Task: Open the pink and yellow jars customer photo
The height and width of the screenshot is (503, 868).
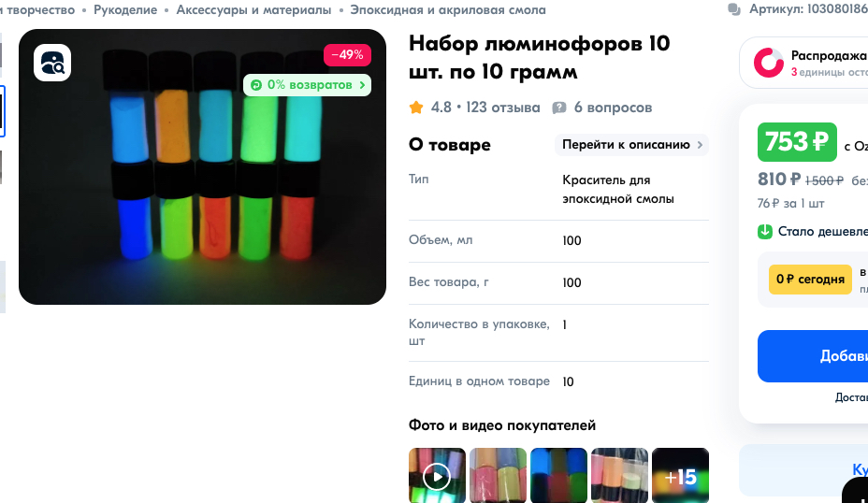Action: (x=498, y=475)
